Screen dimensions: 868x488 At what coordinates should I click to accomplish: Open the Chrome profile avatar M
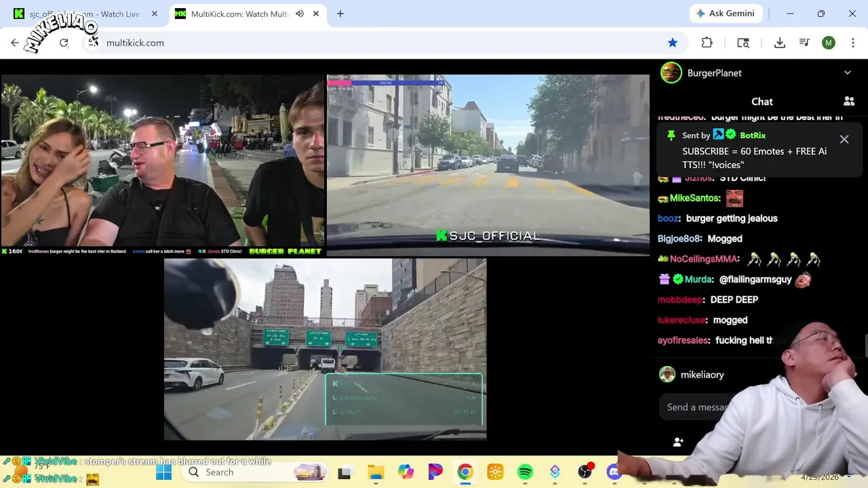(x=829, y=43)
